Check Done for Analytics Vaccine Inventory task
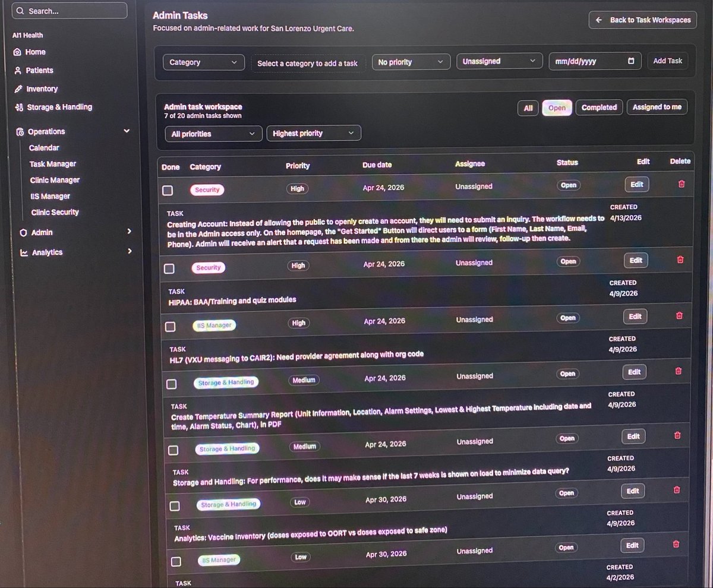 [175, 506]
